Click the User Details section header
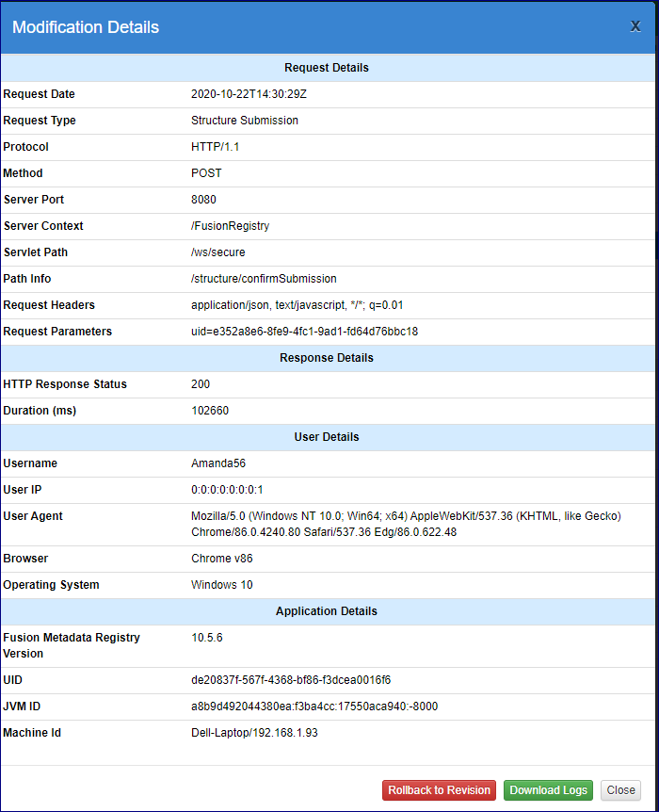 [x=327, y=437]
